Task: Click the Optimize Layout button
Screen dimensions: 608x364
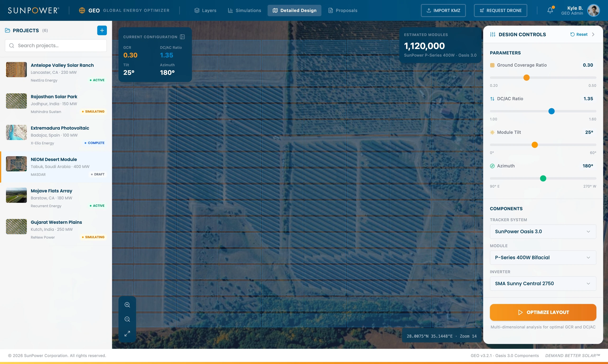Action: [543, 312]
